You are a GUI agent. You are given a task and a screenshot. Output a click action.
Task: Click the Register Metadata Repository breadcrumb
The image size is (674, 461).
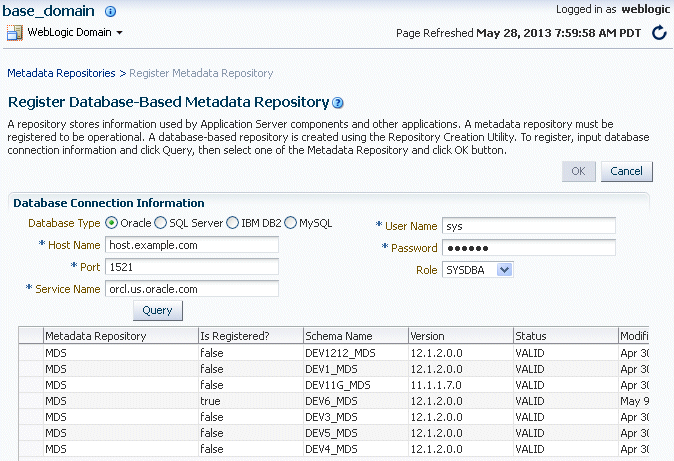[201, 73]
